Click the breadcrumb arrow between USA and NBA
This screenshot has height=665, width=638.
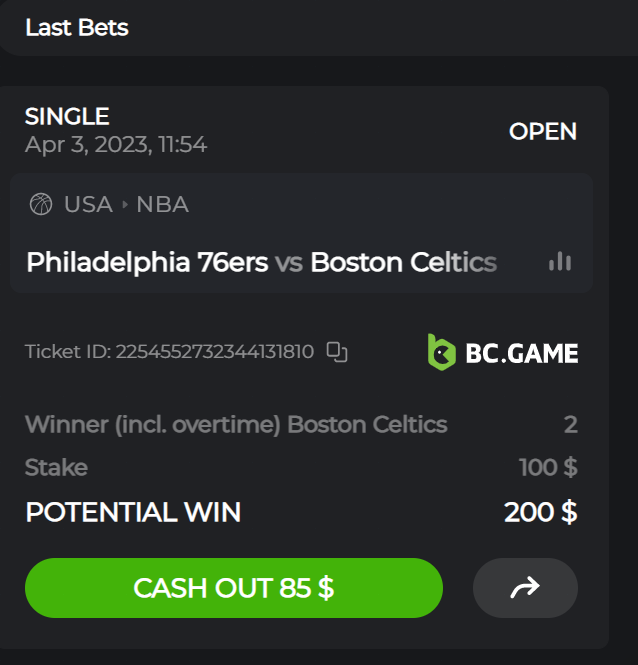pos(125,205)
